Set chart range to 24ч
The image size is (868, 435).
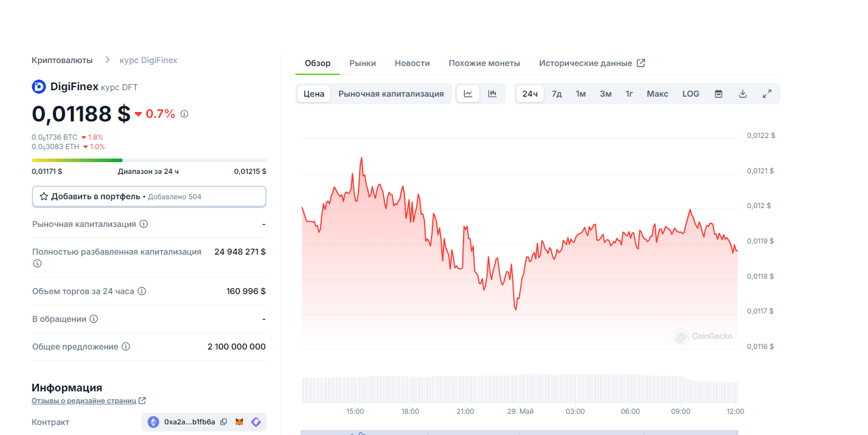tap(530, 94)
